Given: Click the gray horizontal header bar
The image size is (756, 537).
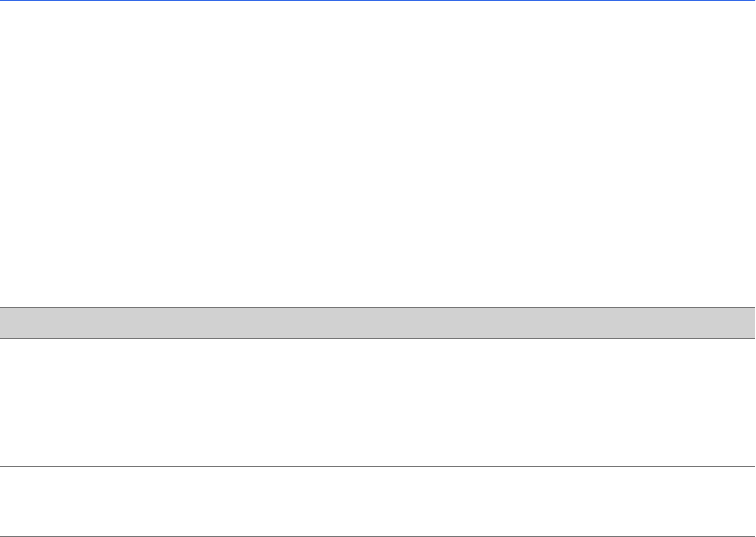Looking at the screenshot, I should (378, 323).
